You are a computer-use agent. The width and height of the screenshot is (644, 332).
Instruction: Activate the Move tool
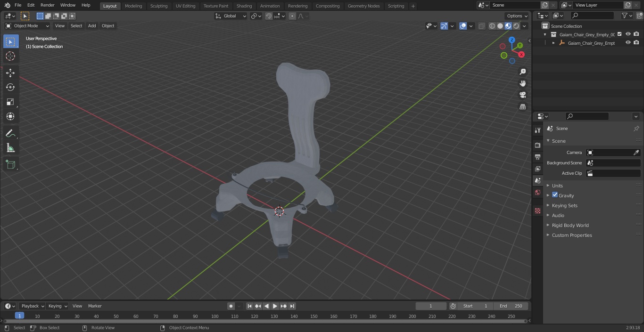(x=10, y=73)
